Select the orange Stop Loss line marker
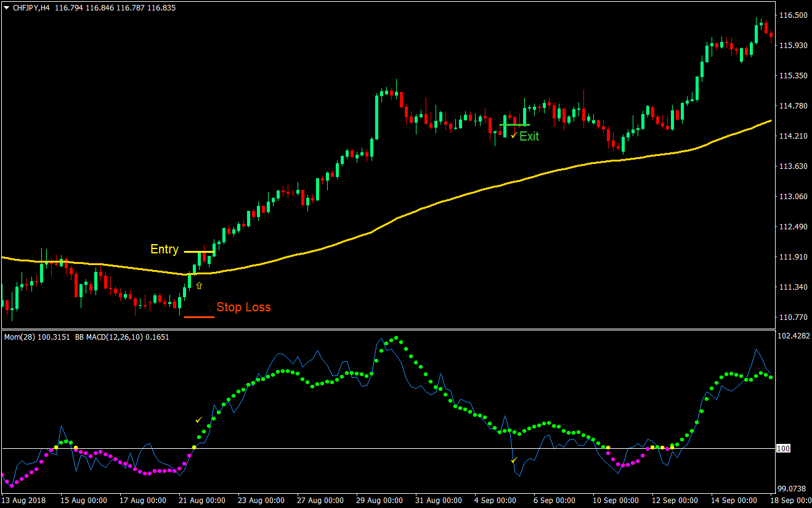Screen dimensions: 812x508 198,316
